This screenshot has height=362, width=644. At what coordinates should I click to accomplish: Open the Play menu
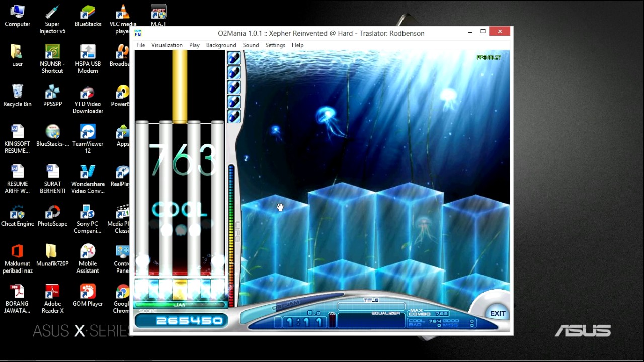pyautogui.click(x=194, y=45)
